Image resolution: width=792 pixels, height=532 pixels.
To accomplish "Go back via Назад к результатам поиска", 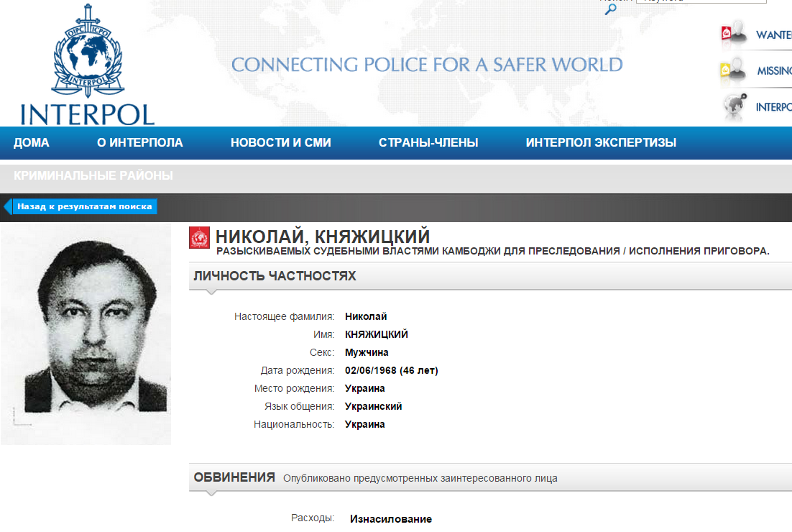I will coord(80,206).
